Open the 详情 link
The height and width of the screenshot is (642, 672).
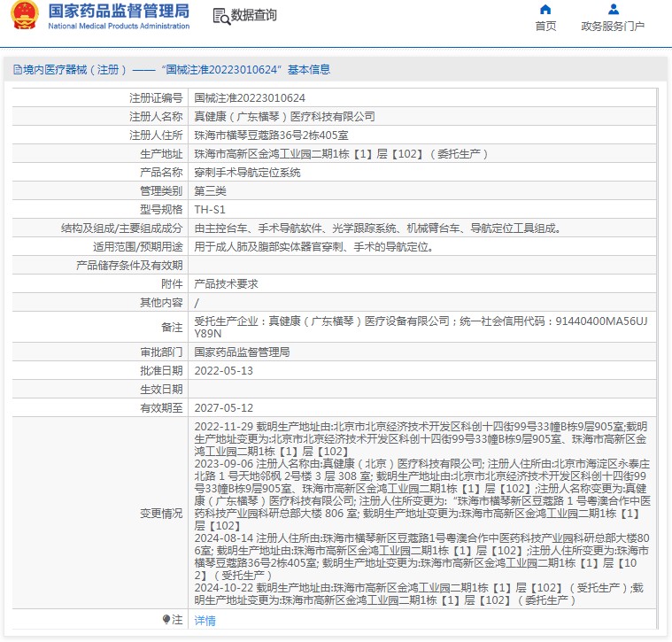tap(205, 620)
